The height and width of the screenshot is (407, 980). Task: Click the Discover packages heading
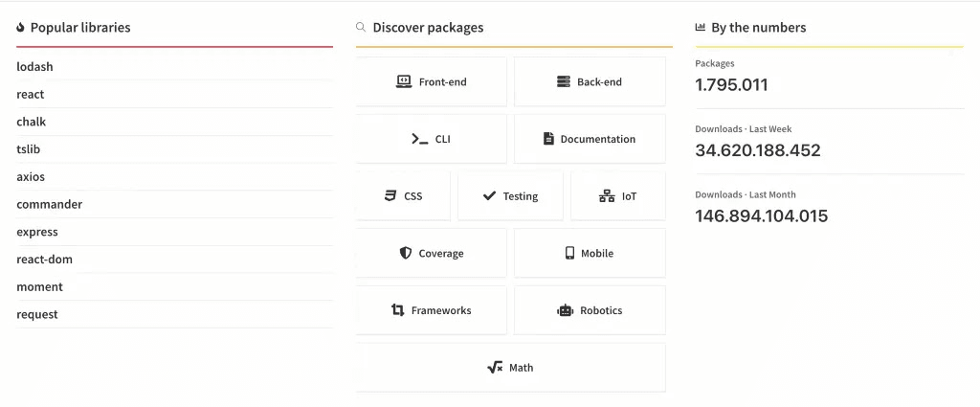tap(428, 28)
